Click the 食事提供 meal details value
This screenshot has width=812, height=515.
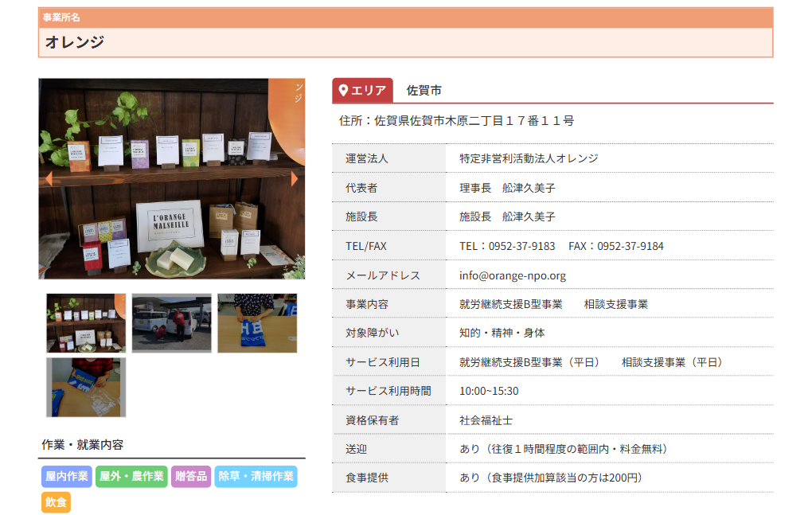coord(553,478)
